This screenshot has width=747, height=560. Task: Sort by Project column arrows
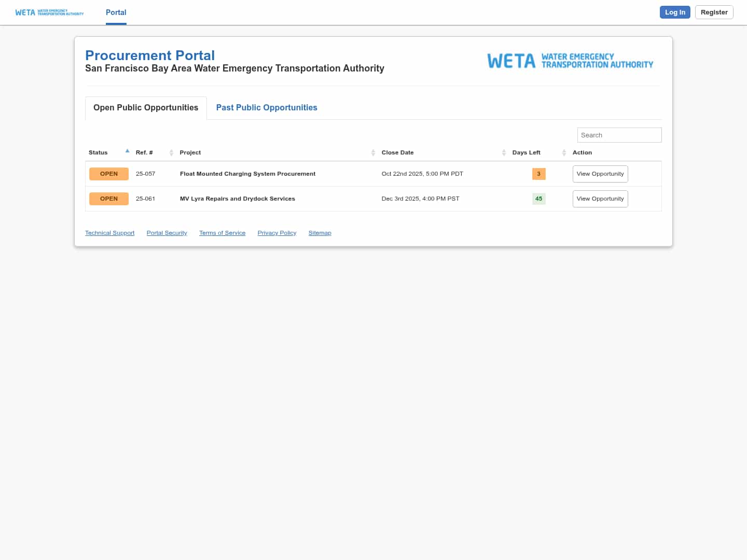click(373, 152)
